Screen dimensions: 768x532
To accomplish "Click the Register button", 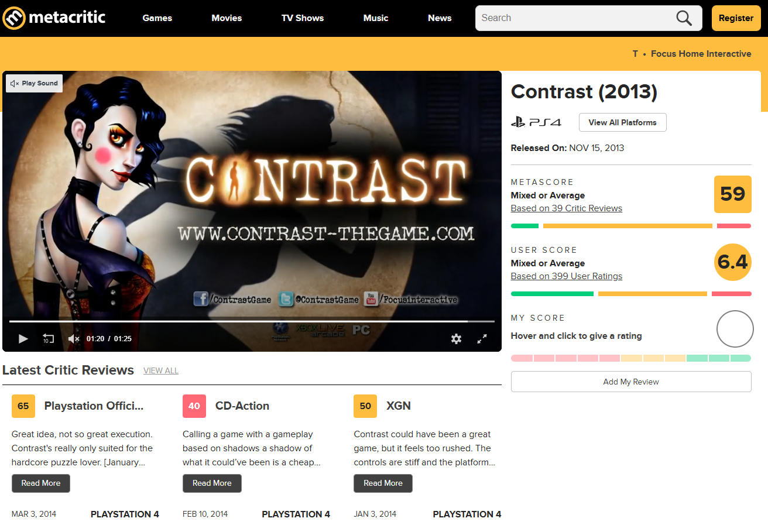I will tap(736, 18).
